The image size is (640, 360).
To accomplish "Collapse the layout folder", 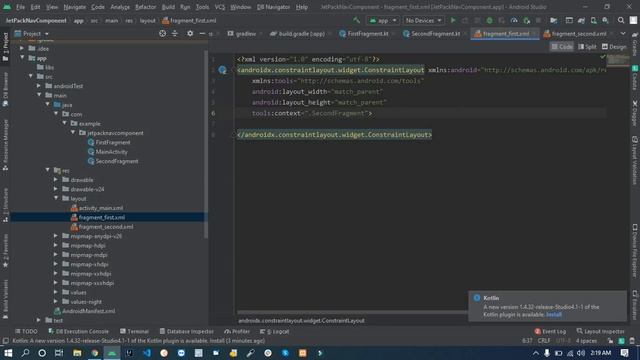I will 56,198.
